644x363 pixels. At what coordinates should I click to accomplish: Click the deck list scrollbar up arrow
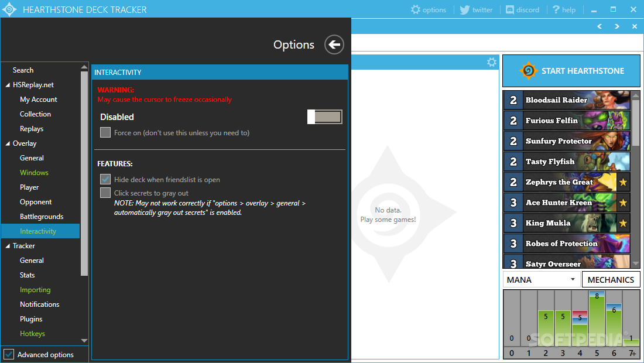coord(635,95)
